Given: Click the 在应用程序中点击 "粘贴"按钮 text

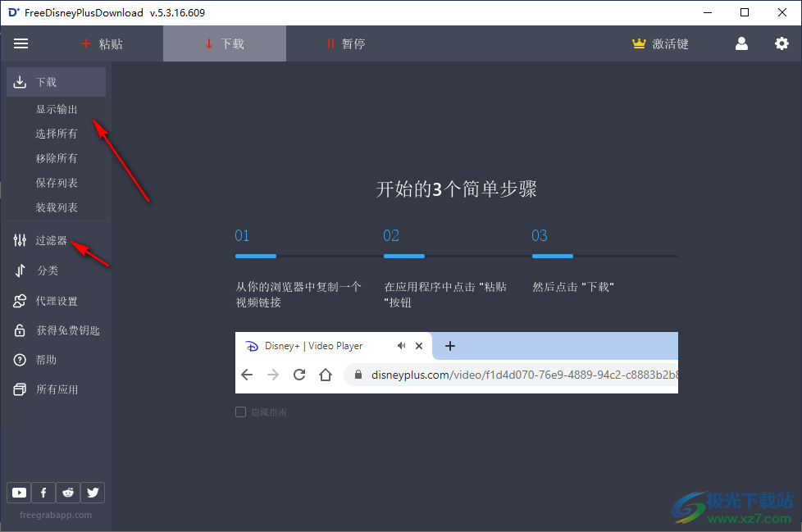Looking at the screenshot, I should coord(445,294).
